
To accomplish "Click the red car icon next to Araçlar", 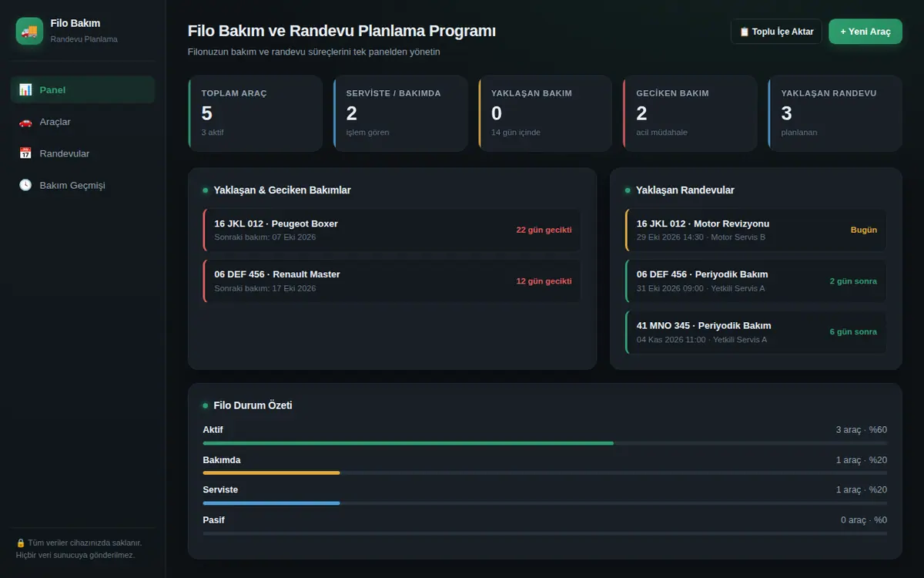I will pos(25,122).
